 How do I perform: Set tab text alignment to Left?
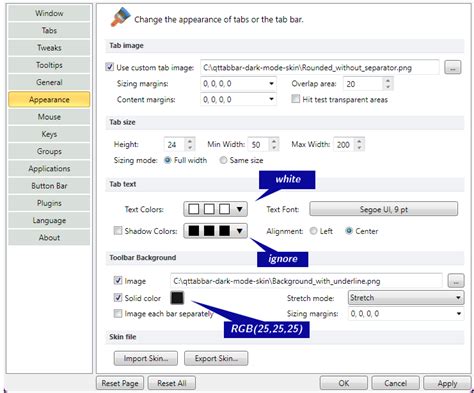[313, 231]
